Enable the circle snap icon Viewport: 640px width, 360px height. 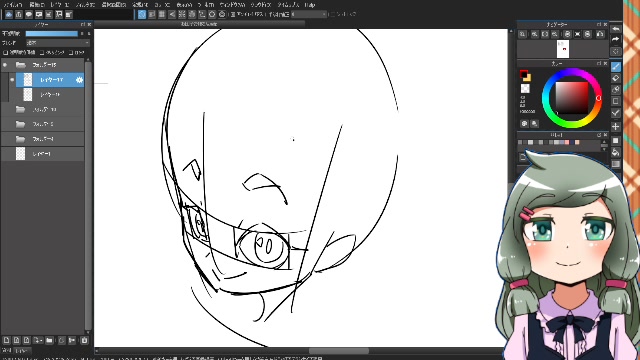212,15
